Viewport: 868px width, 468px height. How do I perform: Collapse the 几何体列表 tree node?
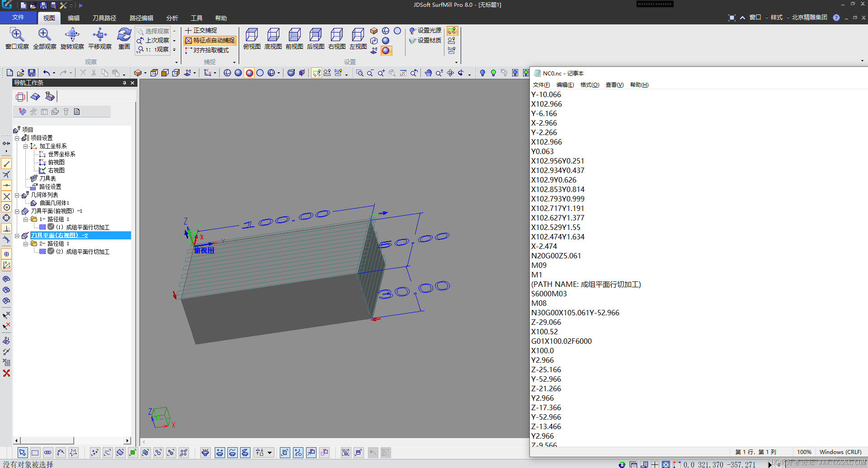(x=17, y=195)
